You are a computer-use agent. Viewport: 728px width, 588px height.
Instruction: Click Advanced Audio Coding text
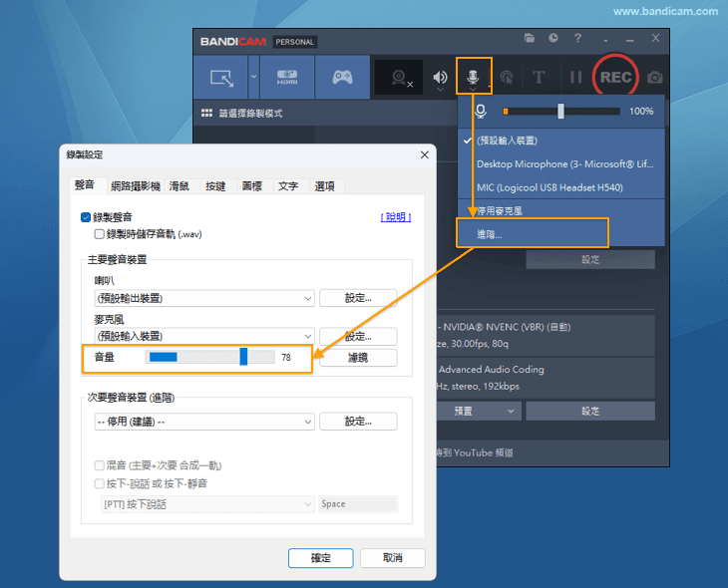pyautogui.click(x=492, y=370)
